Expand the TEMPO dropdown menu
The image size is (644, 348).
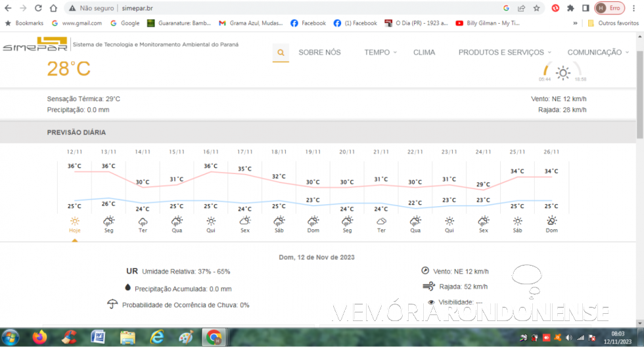(x=380, y=53)
